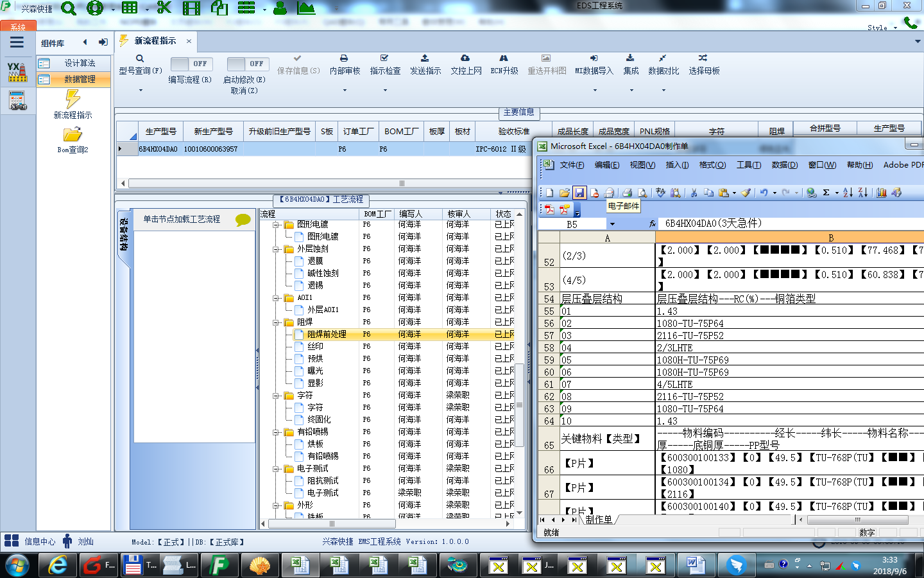The image size is (924, 578).
Task: Click Excel cell containing 1080-TU-75P64 in row 56
Action: (x=789, y=324)
